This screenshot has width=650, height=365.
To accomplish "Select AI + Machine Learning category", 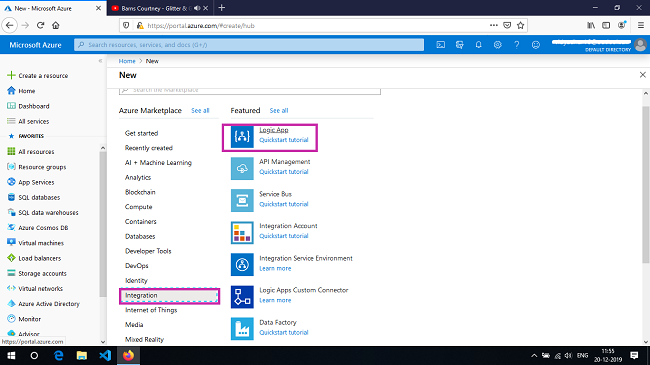I will pos(158,163).
